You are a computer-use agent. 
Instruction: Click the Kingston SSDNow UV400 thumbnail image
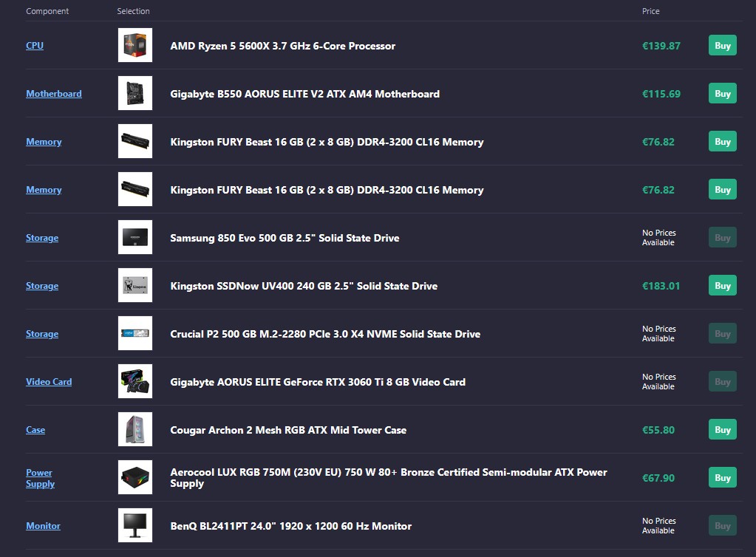(135, 285)
